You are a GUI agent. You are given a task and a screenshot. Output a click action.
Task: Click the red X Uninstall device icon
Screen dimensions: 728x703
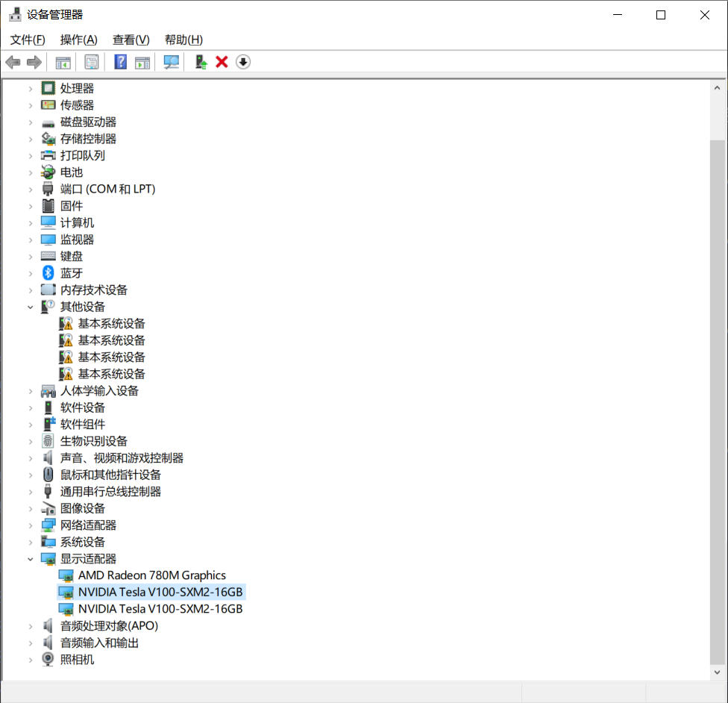point(222,62)
